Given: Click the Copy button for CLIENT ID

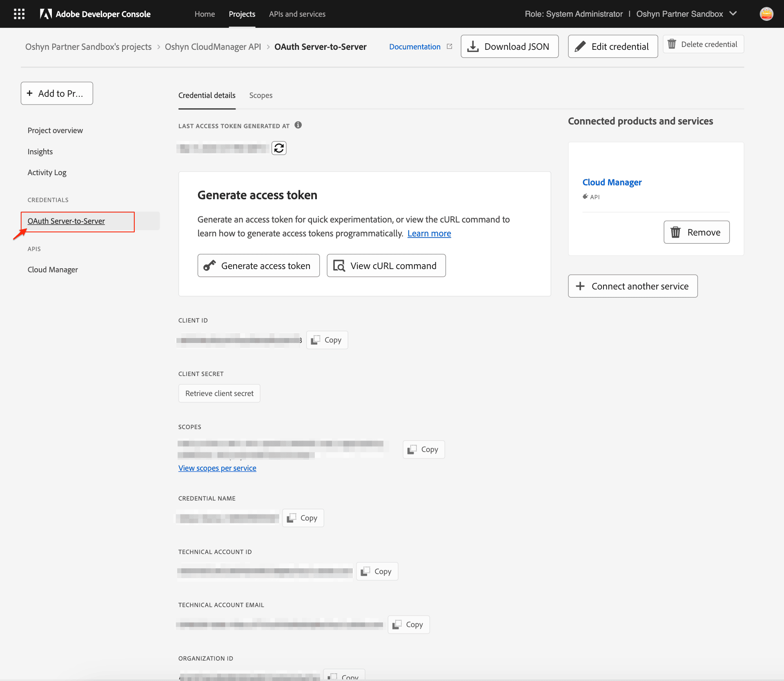Looking at the screenshot, I should click(327, 339).
